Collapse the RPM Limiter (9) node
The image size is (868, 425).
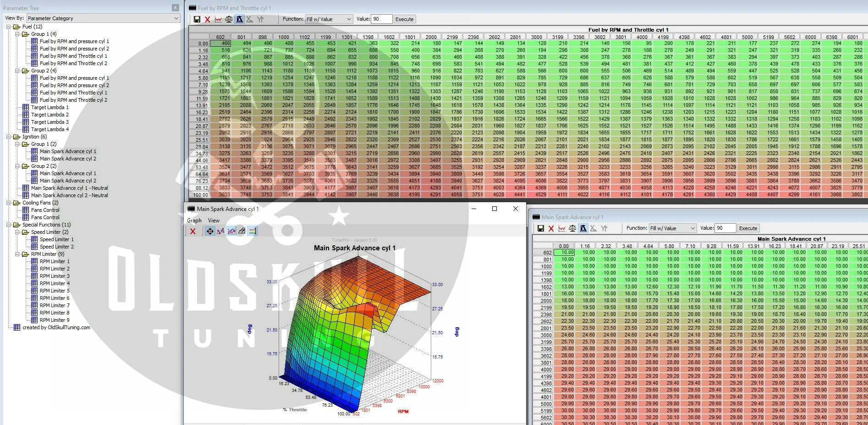pyautogui.click(x=17, y=254)
